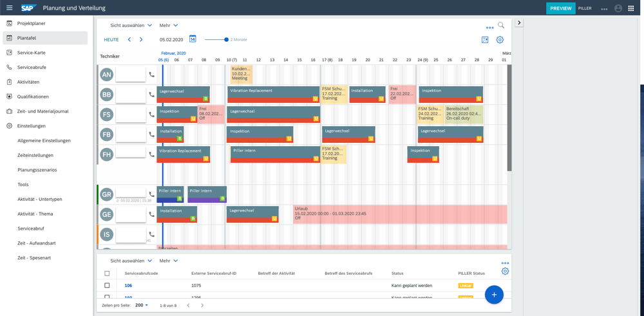644x316 pixels.
Task: Click the PILLER account label
Action: 585,8
